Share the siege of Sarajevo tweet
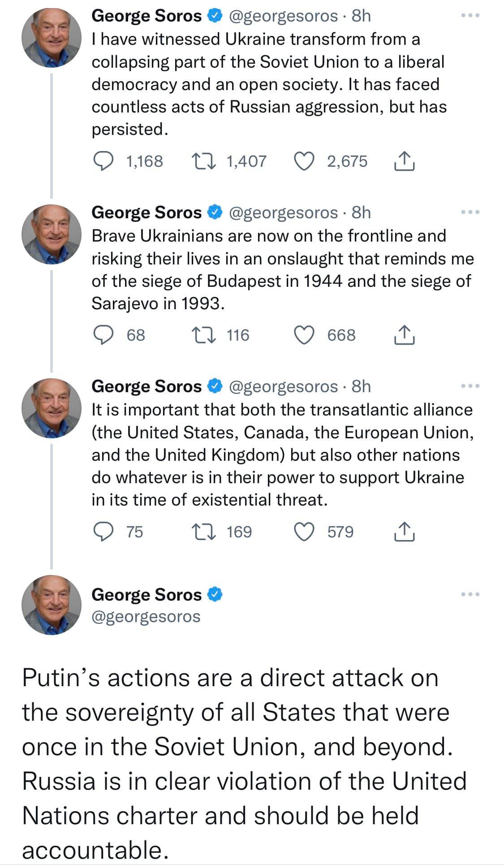This screenshot has width=504, height=865. pos(404,335)
